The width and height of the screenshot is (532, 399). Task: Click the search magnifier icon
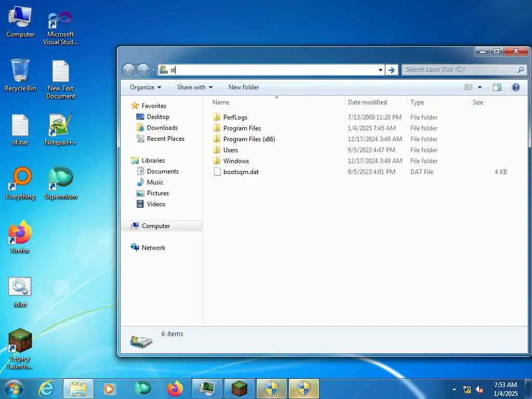[521, 70]
